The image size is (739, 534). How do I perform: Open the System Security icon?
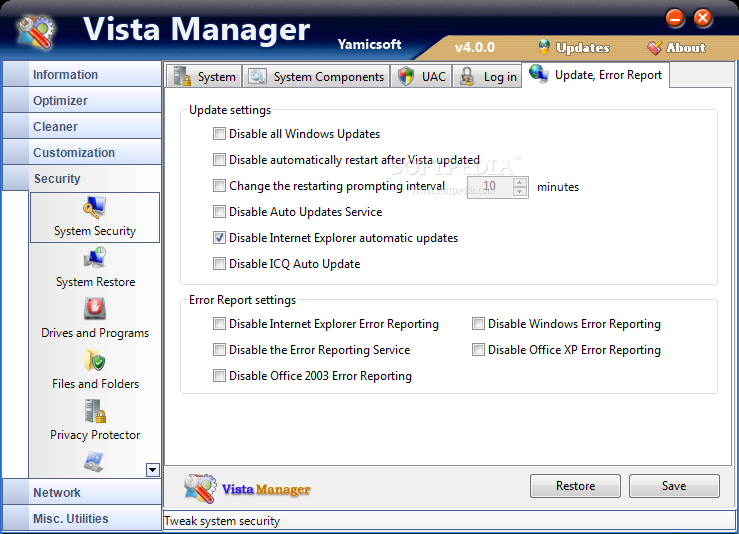click(x=95, y=208)
